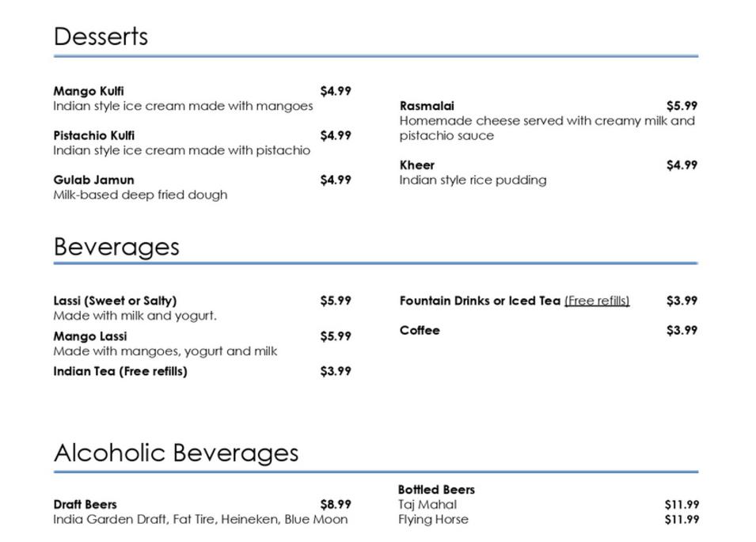The image size is (756, 542).
Task: Select the Pistachio Kulfi item name
Action: click(x=94, y=135)
